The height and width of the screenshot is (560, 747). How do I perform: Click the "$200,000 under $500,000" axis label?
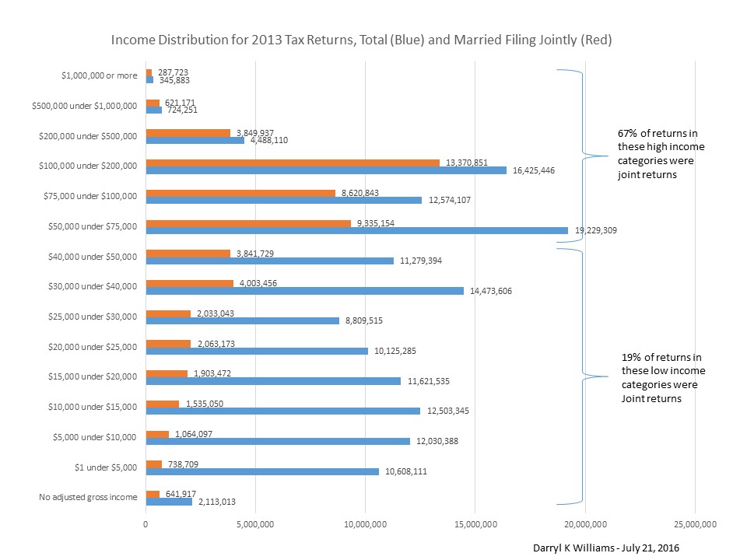click(x=88, y=136)
